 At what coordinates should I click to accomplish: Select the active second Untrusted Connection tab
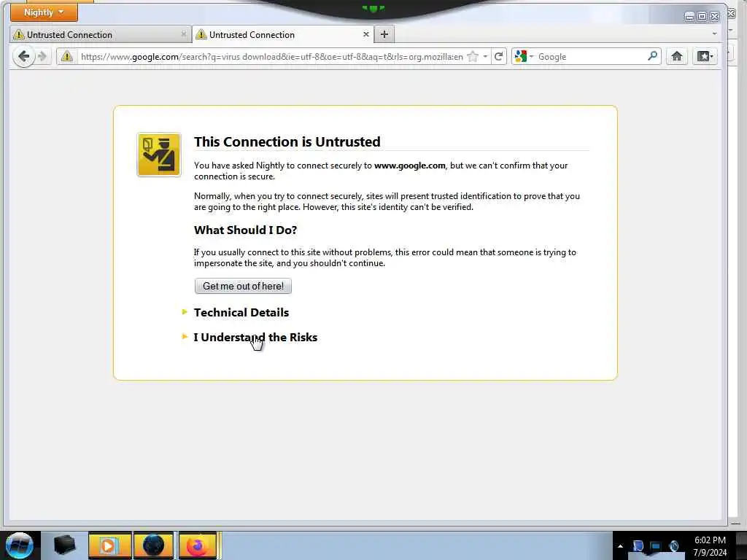click(x=282, y=35)
